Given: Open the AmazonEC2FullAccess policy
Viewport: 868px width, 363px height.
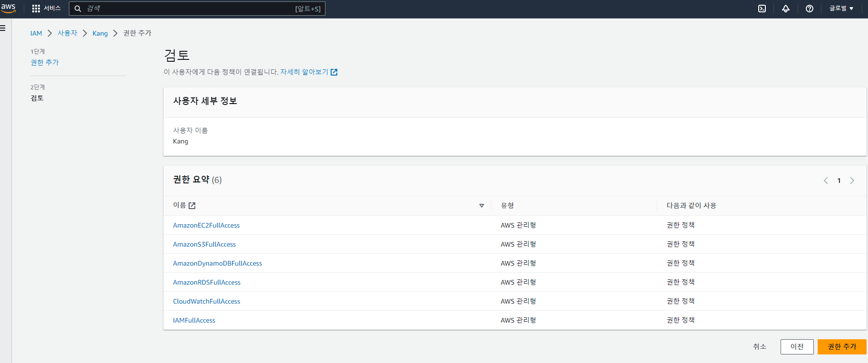Looking at the screenshot, I should click(206, 225).
